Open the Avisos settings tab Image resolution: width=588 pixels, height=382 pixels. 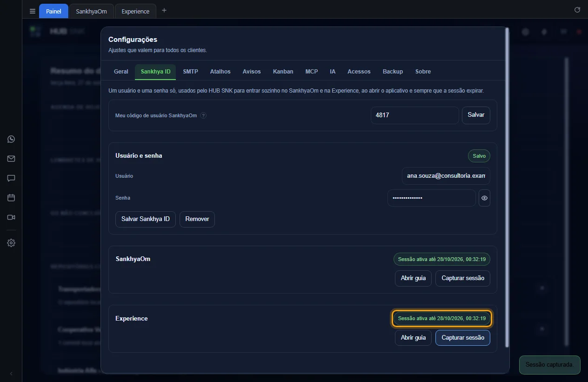252,72
